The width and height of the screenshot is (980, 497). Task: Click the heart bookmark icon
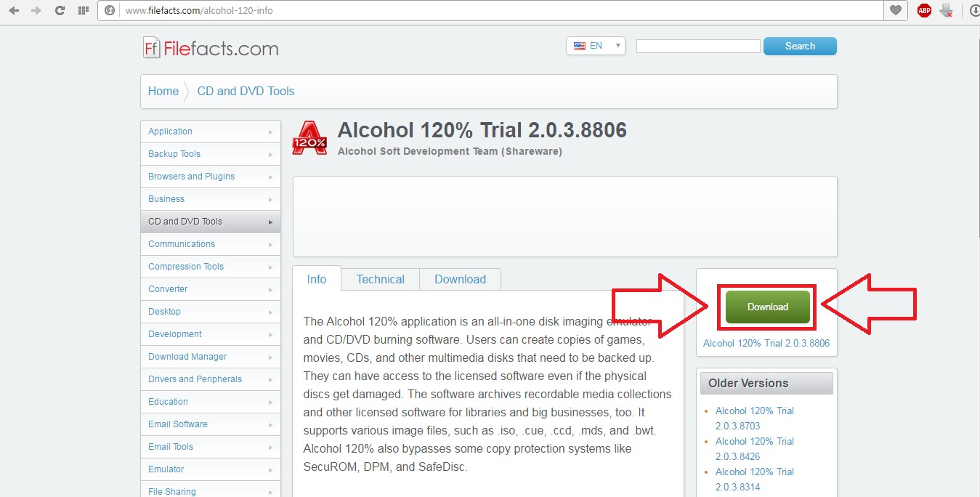896,11
